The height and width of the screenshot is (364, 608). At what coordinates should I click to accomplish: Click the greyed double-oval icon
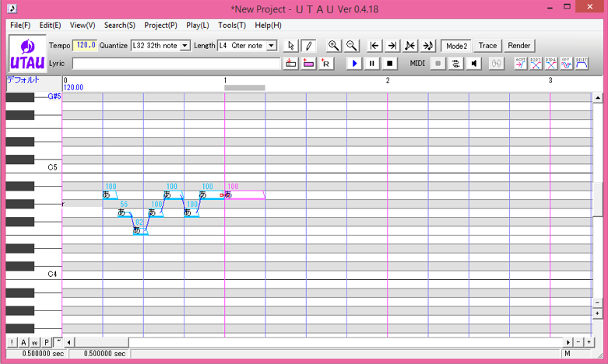click(x=497, y=64)
